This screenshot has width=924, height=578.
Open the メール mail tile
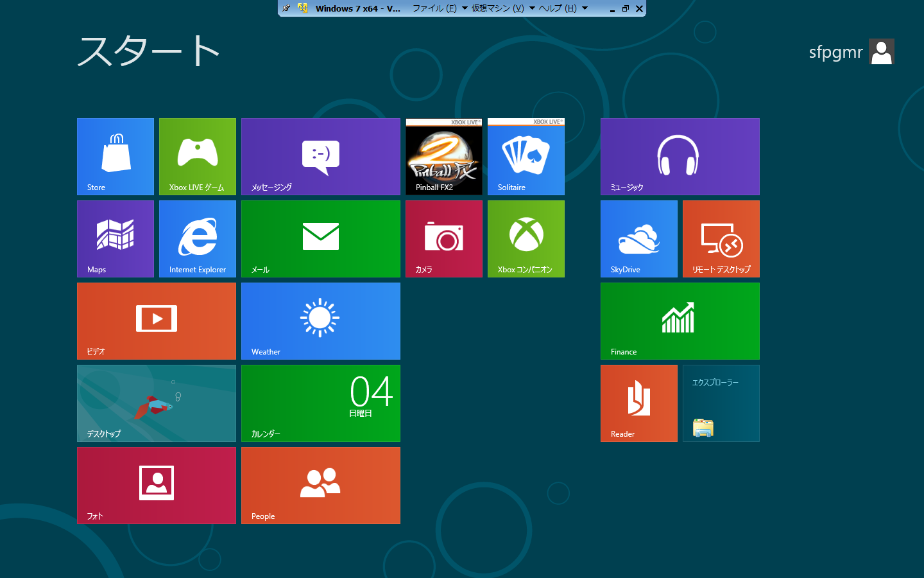[321, 239]
